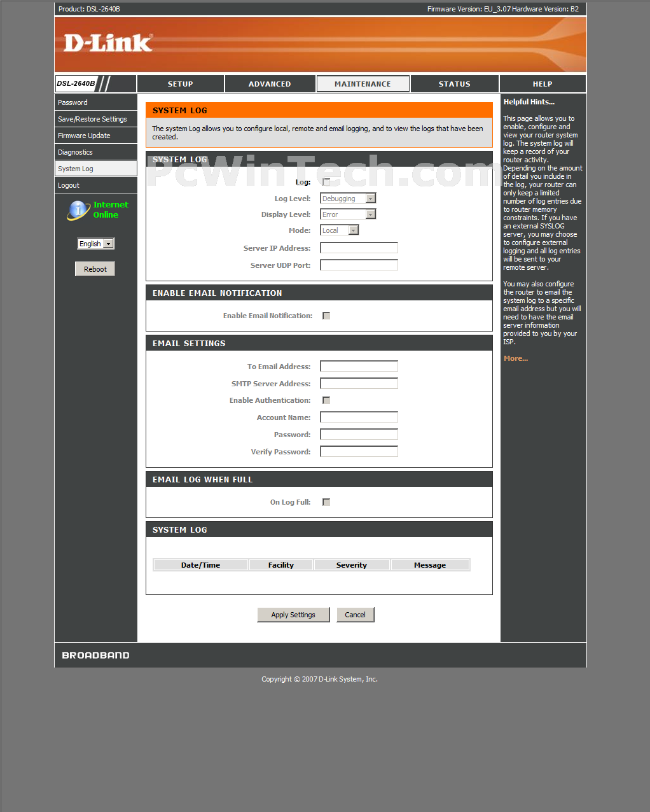650x812 pixels.
Task: Click the DSL-2640B model label
Action: click(x=76, y=83)
